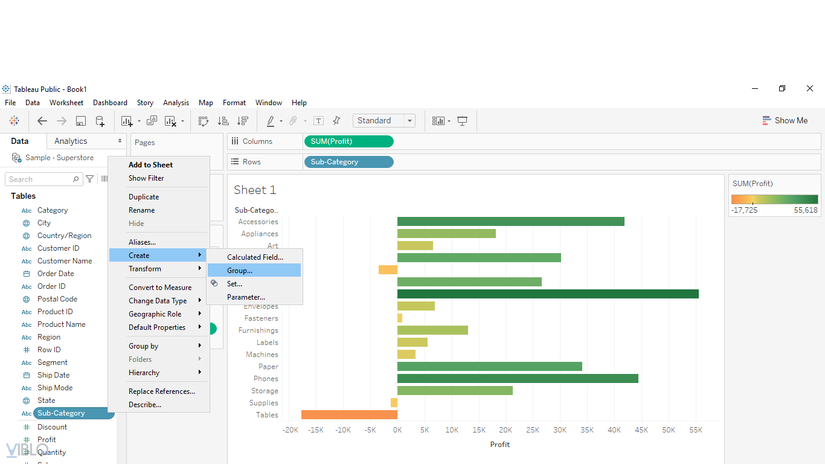
Task: Sort ascending using the toolbar icon
Action: (x=223, y=121)
